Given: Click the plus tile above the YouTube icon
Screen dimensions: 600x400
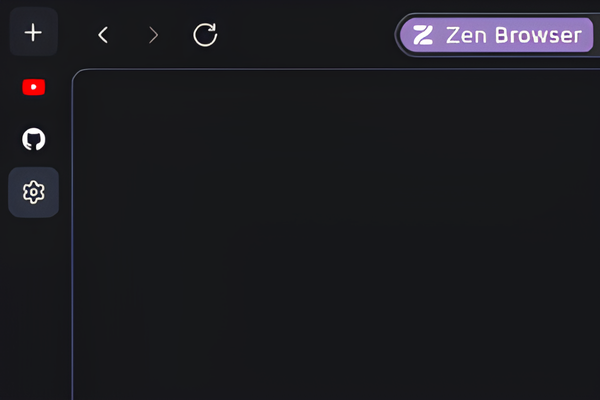Looking at the screenshot, I should tap(34, 32).
